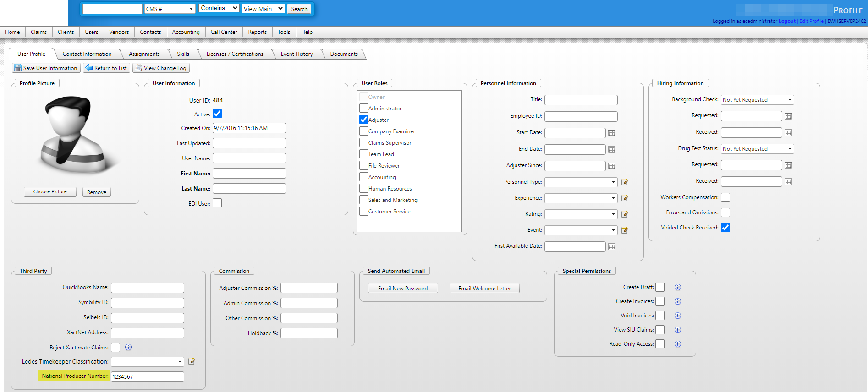Image resolution: width=868 pixels, height=392 pixels.
Task: Open the CMS # search field dropdown
Action: point(170,9)
